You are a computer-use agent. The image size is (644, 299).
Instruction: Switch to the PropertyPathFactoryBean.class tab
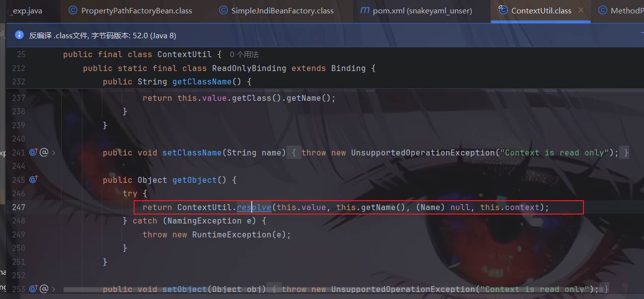pyautogui.click(x=131, y=10)
